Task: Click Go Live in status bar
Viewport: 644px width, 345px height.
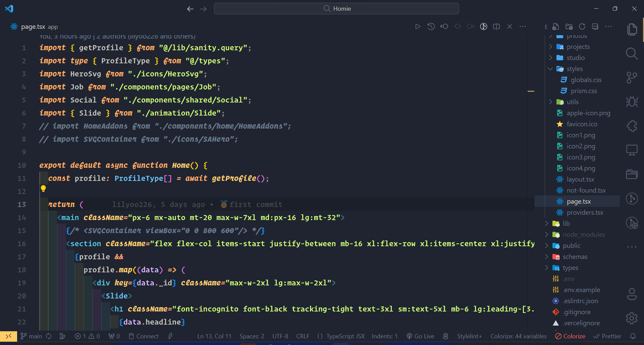Action: coord(420,336)
